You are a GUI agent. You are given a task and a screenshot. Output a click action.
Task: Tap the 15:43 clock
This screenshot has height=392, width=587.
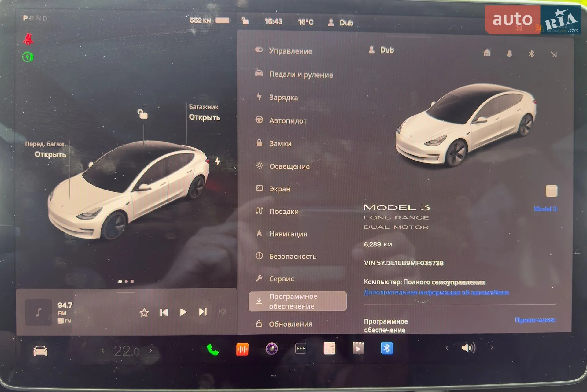tap(273, 21)
